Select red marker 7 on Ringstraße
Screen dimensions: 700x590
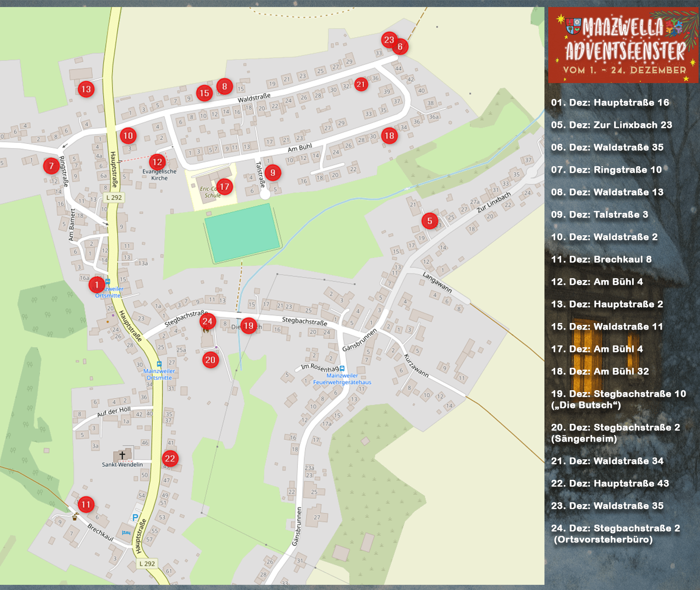point(51,166)
